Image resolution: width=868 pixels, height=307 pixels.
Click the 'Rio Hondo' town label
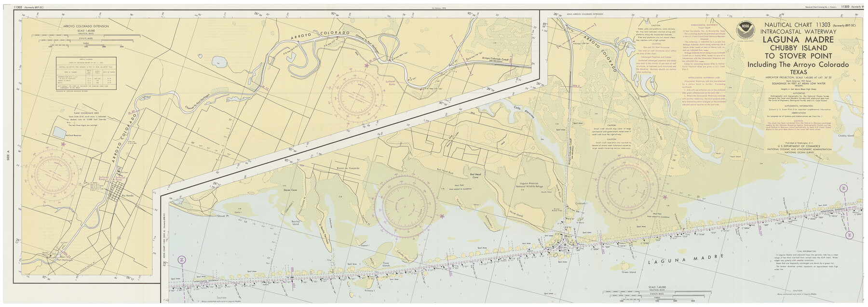pyautogui.click(x=128, y=195)
